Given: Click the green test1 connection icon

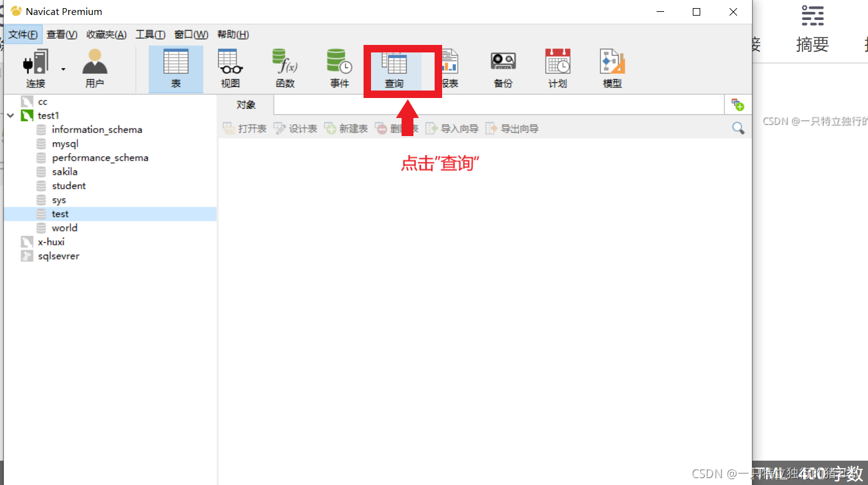Looking at the screenshot, I should click(27, 115).
